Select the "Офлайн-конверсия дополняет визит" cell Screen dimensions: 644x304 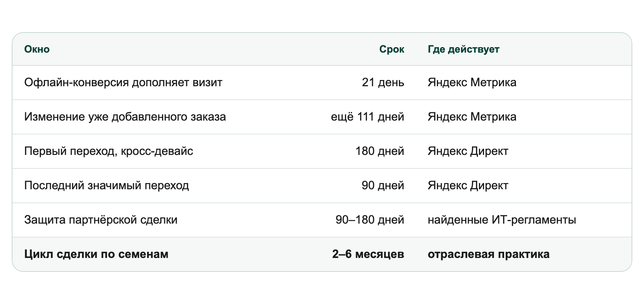coord(123,83)
